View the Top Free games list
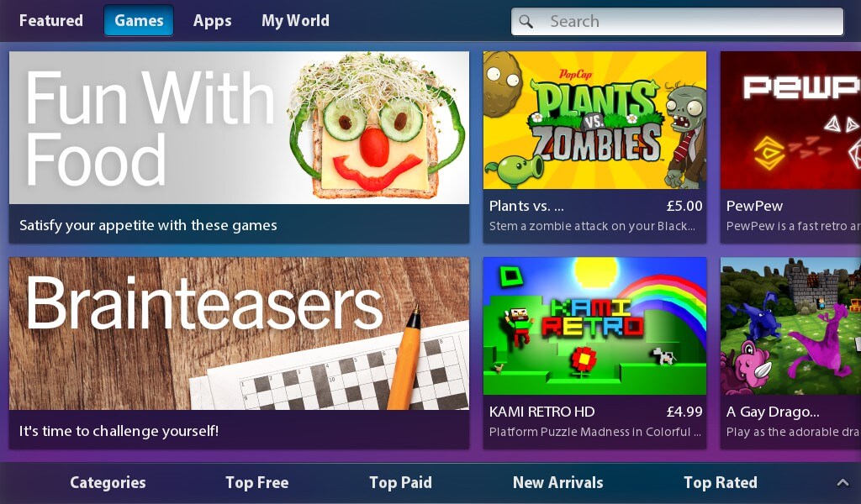 pyautogui.click(x=257, y=483)
